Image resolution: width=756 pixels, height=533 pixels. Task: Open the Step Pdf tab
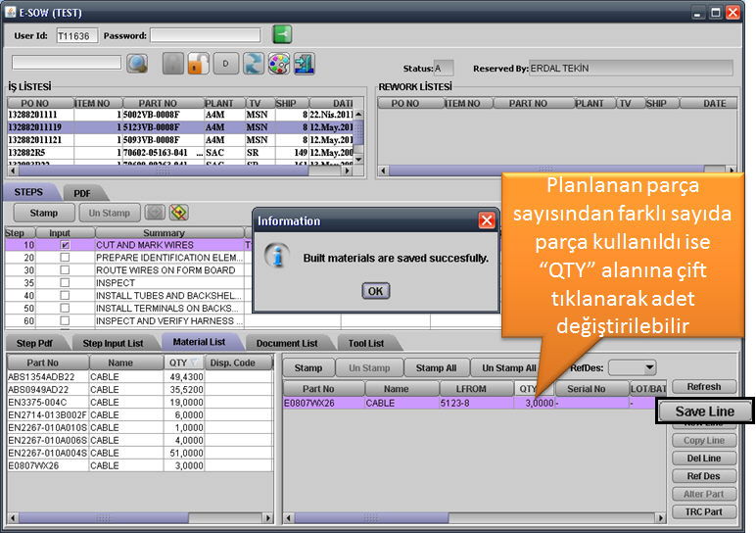coord(34,344)
